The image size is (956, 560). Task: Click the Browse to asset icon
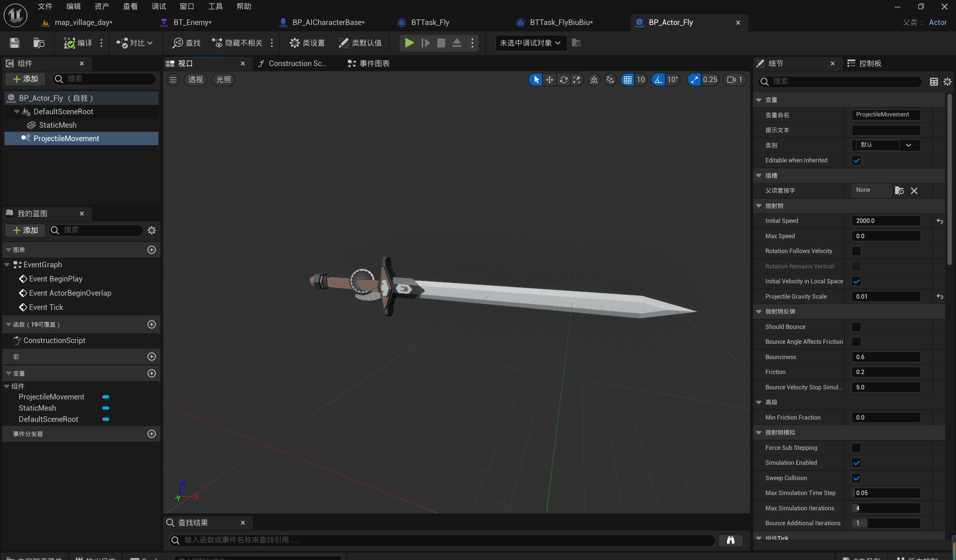tap(39, 43)
